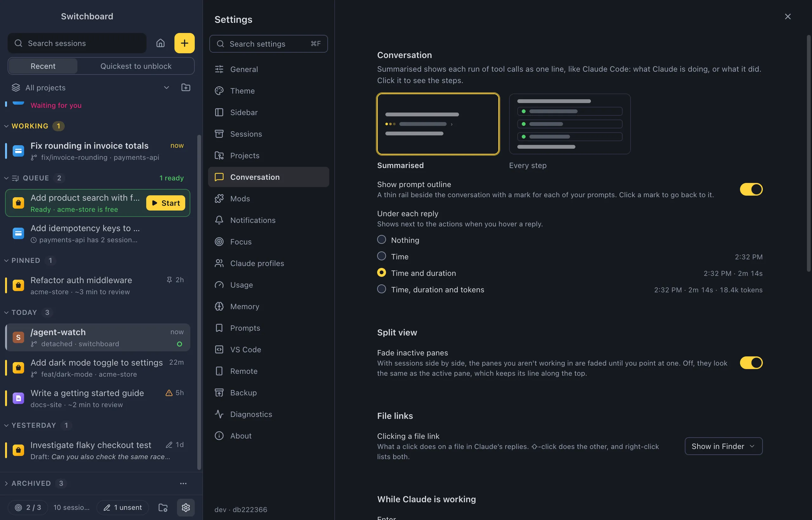This screenshot has width=812, height=520.
Task: Click the draft pencil icon on Investigate flaky checkout test
Action: pyautogui.click(x=169, y=445)
